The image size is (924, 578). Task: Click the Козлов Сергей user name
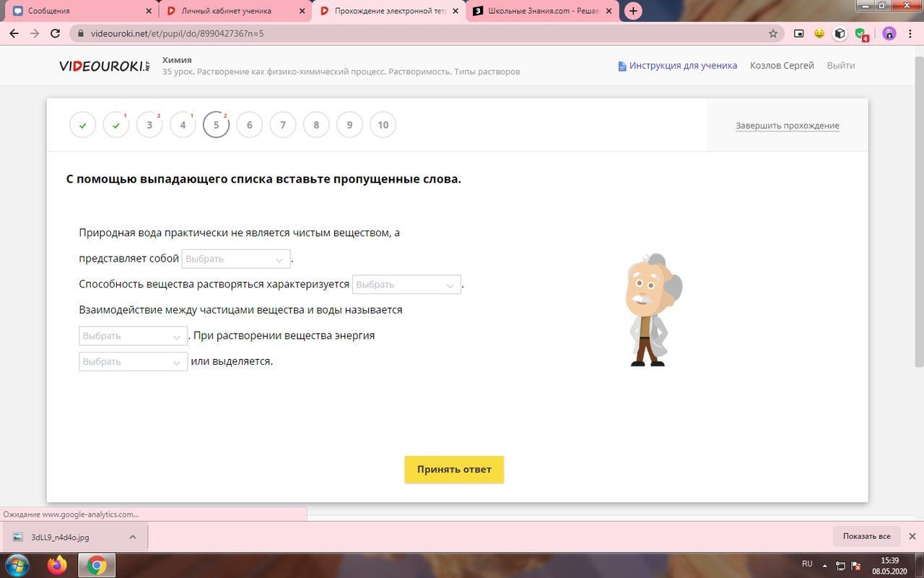782,66
